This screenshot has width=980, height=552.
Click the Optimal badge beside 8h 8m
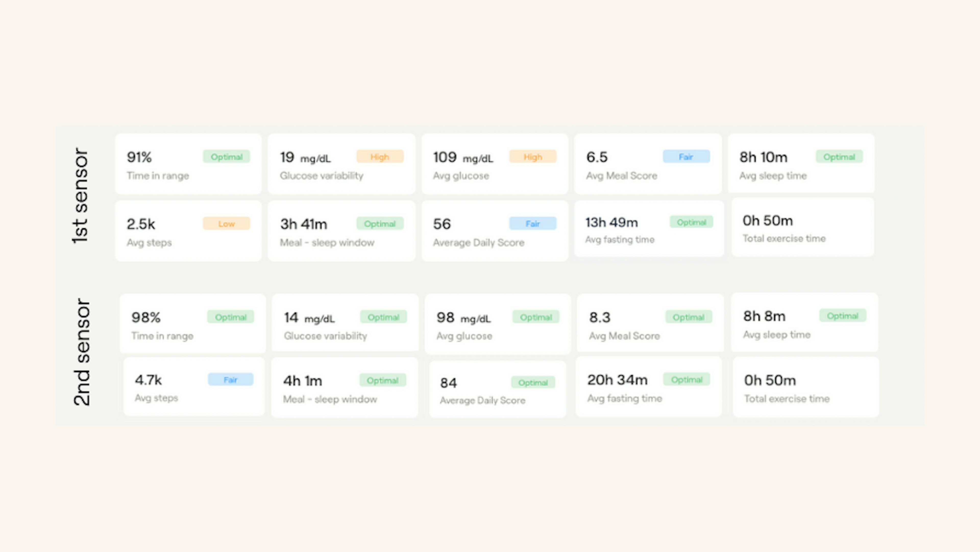843,316
